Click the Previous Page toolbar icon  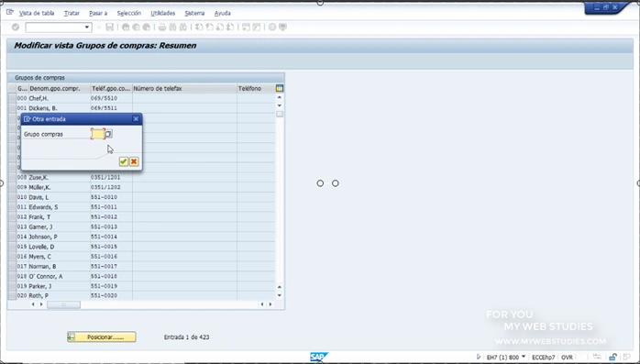(209, 28)
